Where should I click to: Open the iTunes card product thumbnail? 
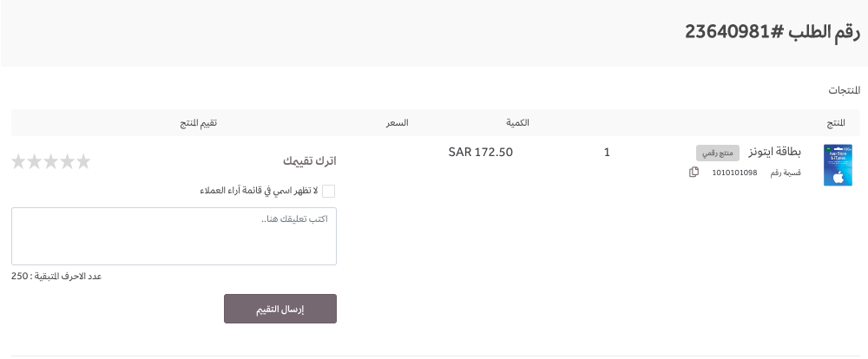pos(838,165)
